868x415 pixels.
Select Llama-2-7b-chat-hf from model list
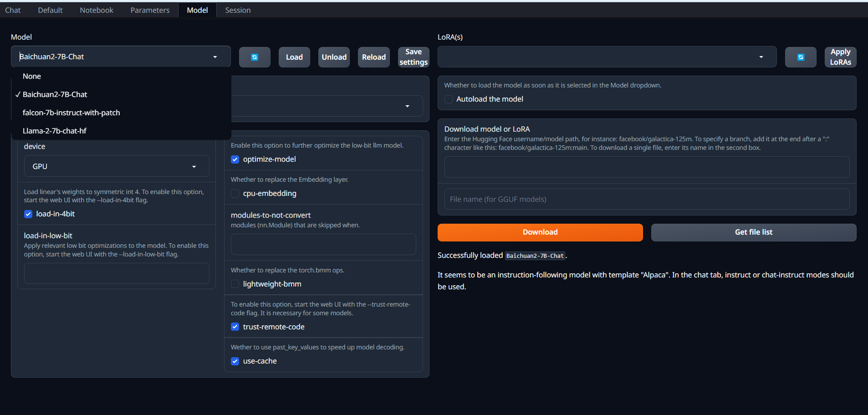pyautogui.click(x=55, y=131)
